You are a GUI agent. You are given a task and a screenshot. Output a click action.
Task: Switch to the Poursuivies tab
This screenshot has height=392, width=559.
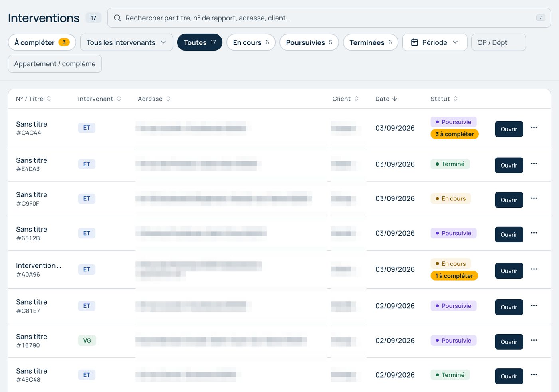[x=309, y=42]
